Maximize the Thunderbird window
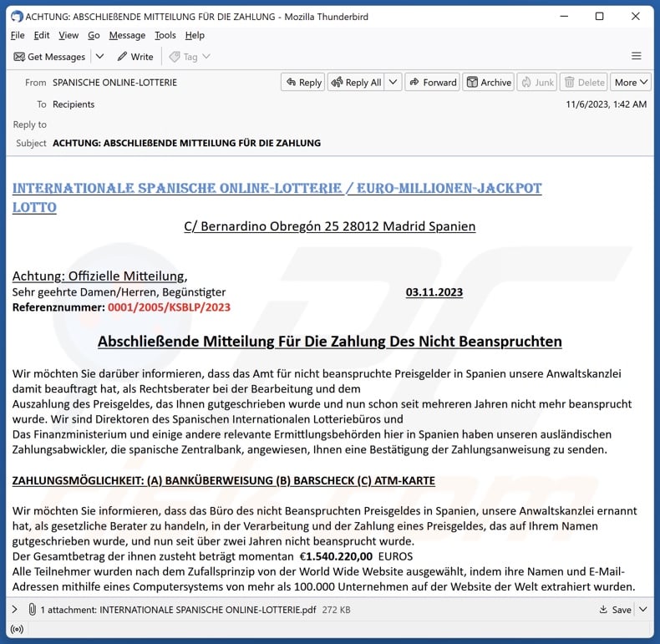660x644 pixels. coord(599,17)
